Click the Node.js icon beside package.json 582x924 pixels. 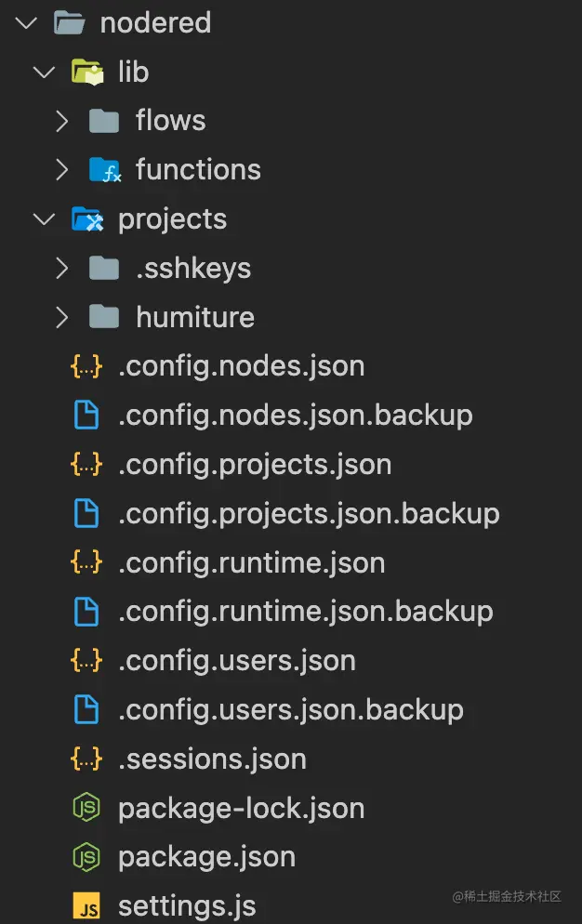click(x=86, y=857)
